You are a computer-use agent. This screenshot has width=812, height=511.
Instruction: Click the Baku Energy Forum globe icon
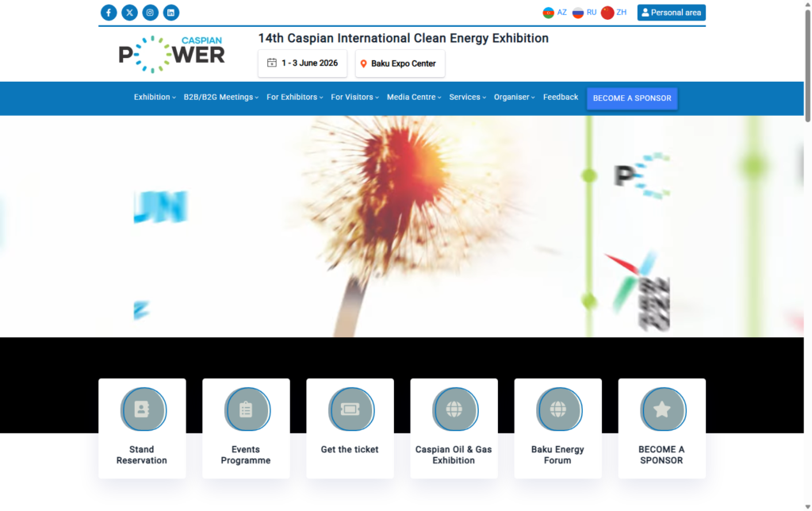pos(557,409)
